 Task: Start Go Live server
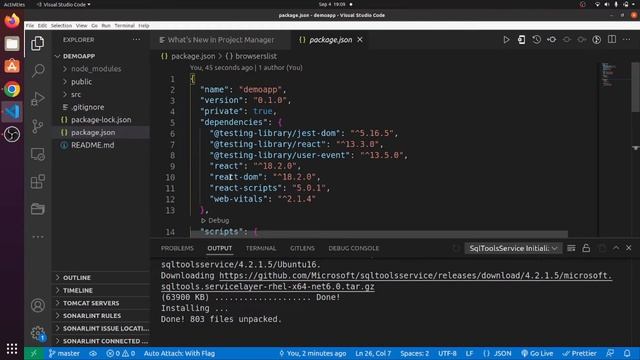(x=537, y=353)
